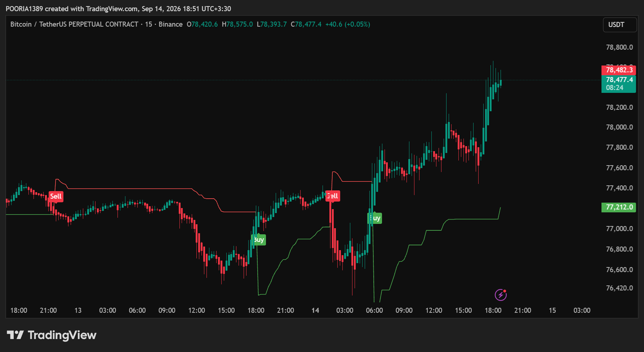Image resolution: width=644 pixels, height=352 pixels.
Task: Select the green 77,212.0 price label
Action: (619, 207)
